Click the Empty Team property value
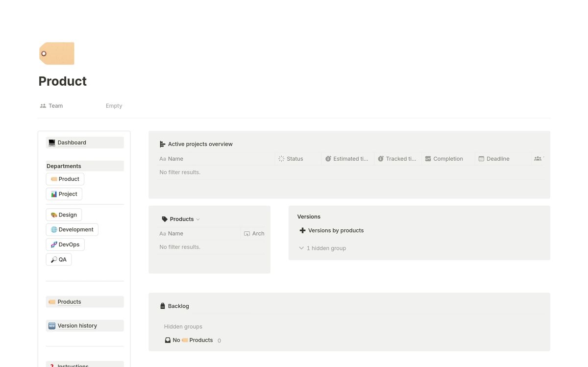The width and height of the screenshot is (588, 367). 114,106
